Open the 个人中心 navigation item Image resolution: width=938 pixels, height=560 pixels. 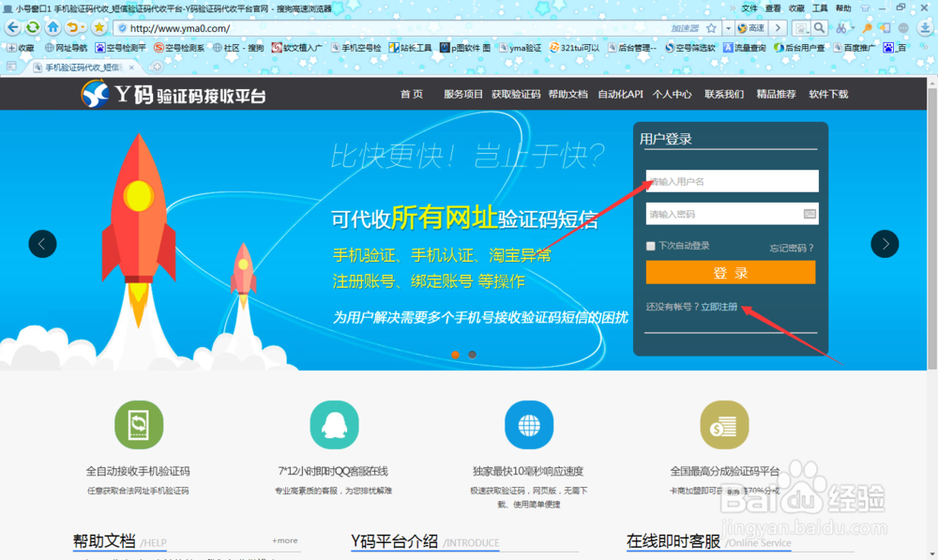click(672, 94)
